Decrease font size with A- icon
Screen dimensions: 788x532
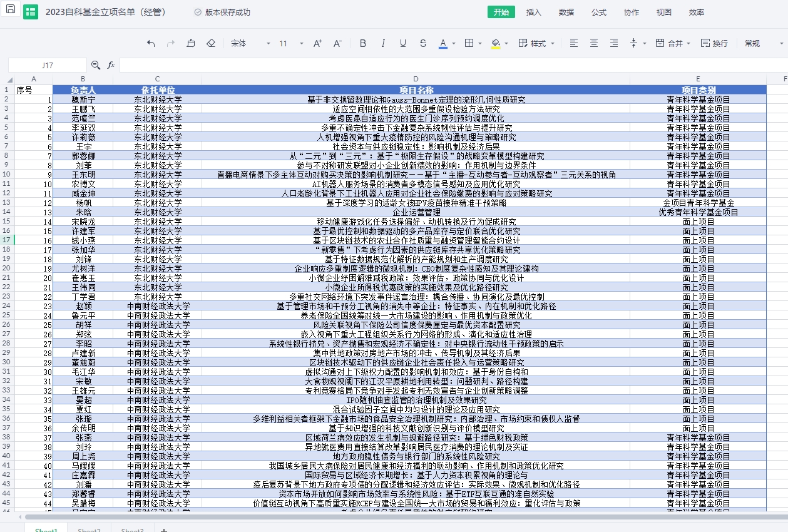[x=337, y=43]
